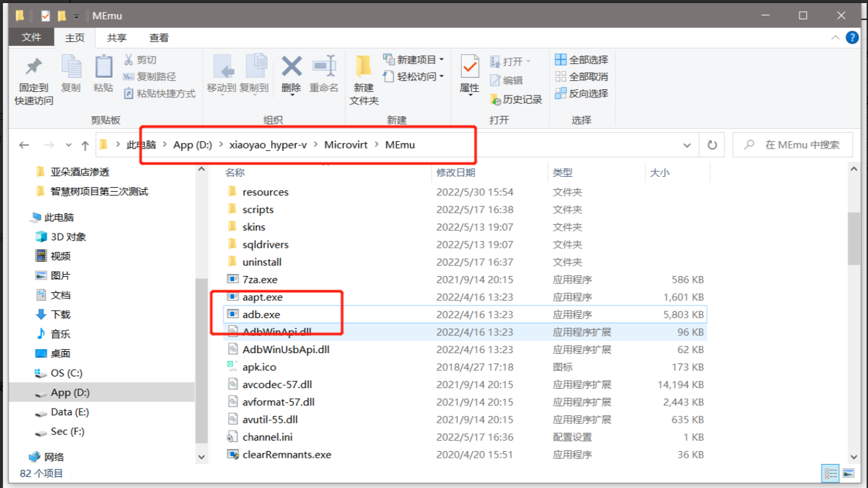The width and height of the screenshot is (868, 488).
Task: Click 此电脑 in the address bar
Action: coord(141,145)
